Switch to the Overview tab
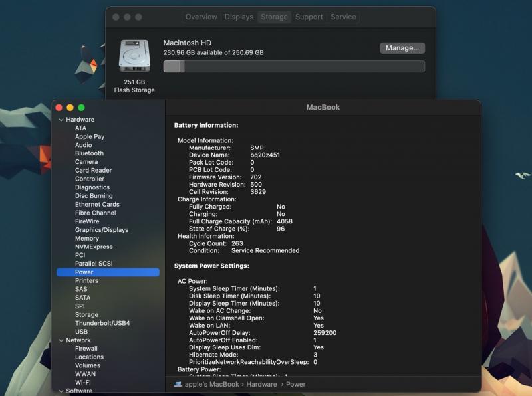 coord(201,17)
